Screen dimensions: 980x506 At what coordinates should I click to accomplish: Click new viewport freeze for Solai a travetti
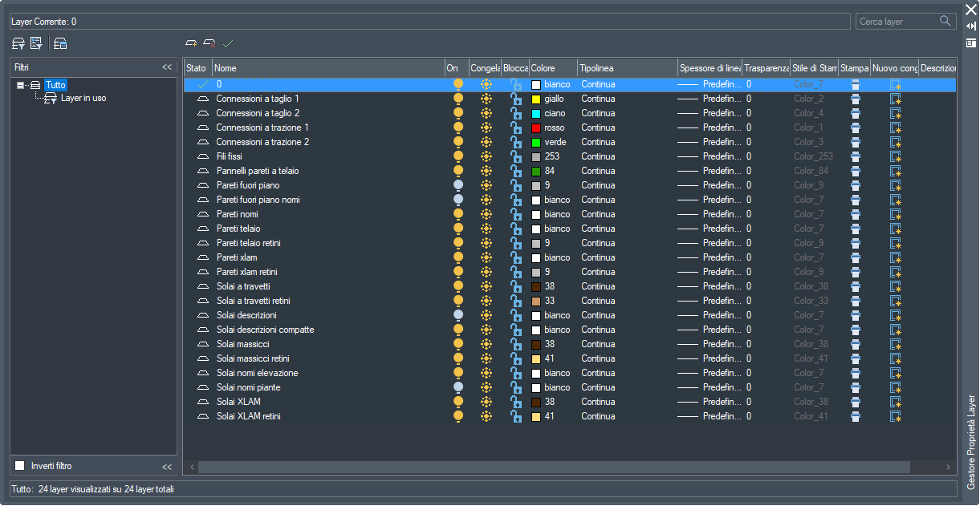(x=896, y=286)
